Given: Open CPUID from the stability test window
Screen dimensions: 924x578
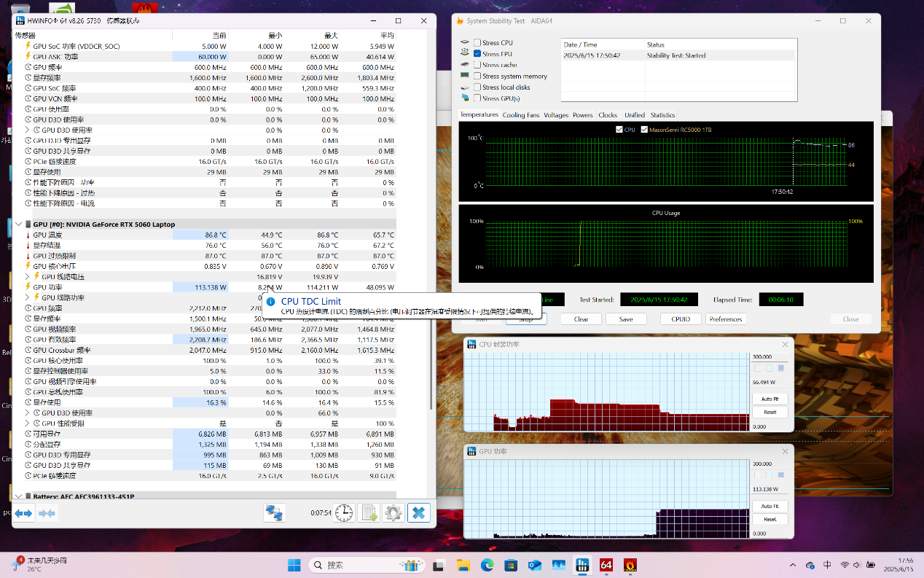Looking at the screenshot, I should click(x=681, y=319).
